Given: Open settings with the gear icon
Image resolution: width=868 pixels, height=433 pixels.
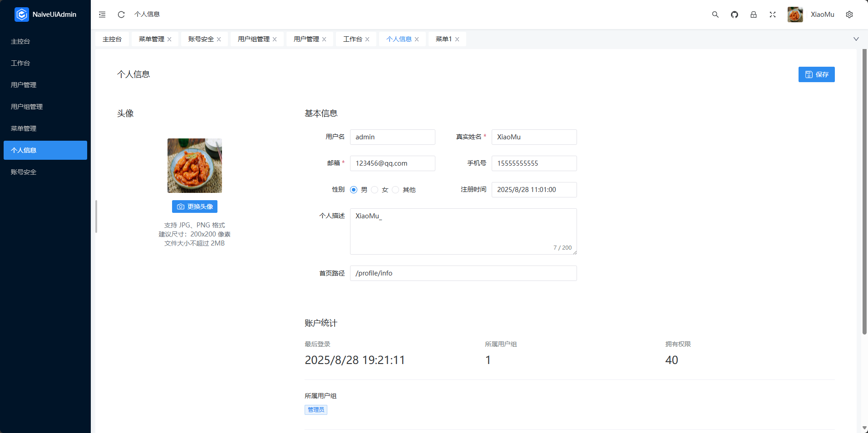Looking at the screenshot, I should pos(849,14).
